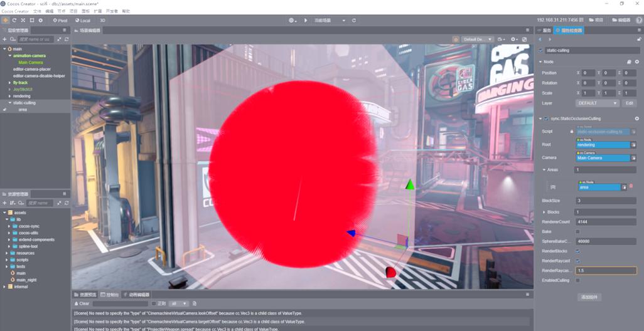Image resolution: width=644 pixels, height=331 pixels.
Task: Go back in inspector history
Action: click(540, 39)
